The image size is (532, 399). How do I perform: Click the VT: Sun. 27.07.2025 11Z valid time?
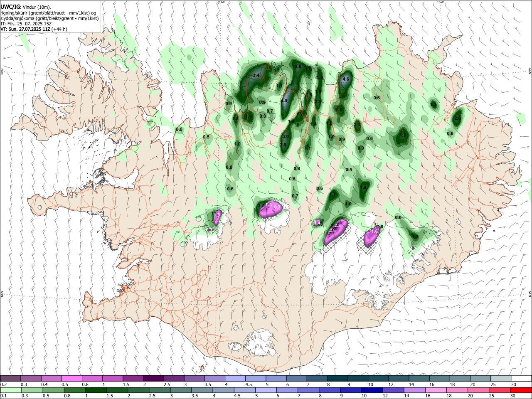[x=25, y=29]
